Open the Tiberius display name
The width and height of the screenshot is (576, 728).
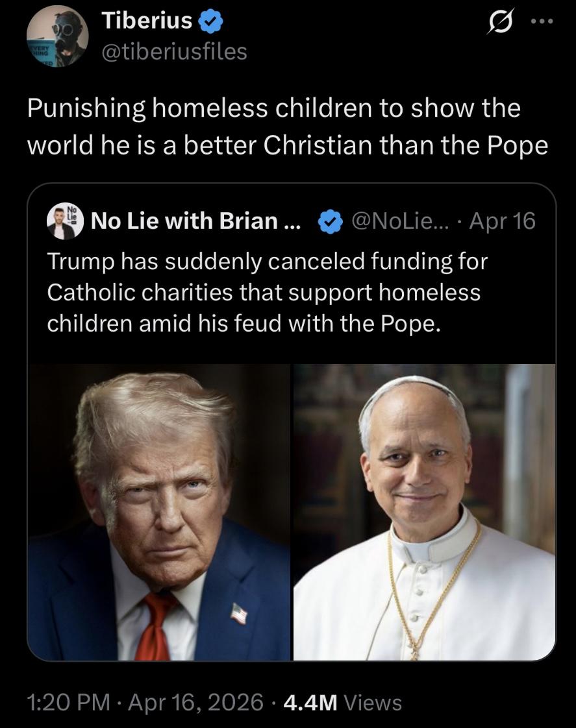coord(147,20)
